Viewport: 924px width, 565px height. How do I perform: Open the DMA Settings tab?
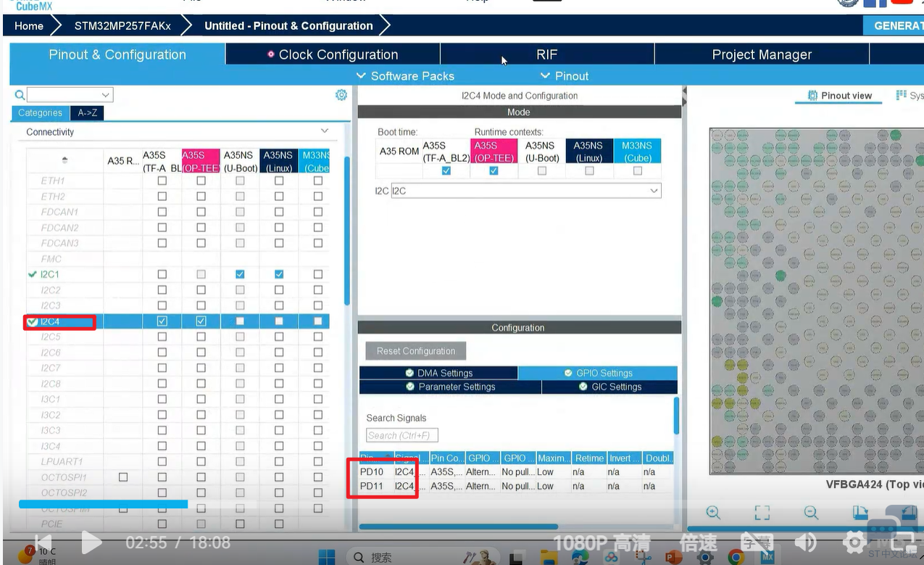[438, 373]
